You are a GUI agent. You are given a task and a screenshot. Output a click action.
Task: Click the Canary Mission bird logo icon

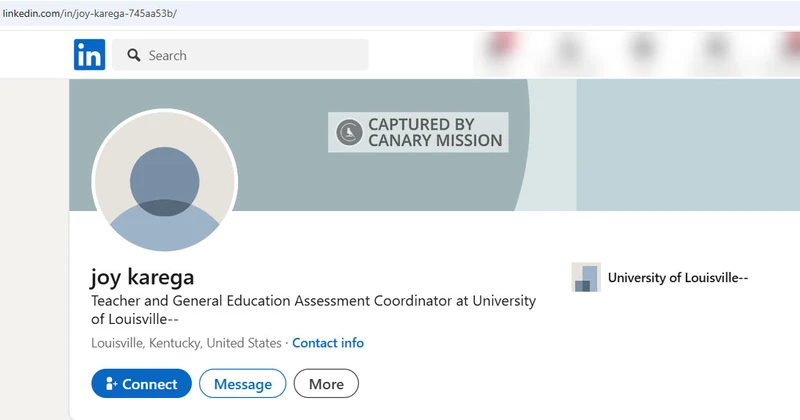[x=349, y=133]
